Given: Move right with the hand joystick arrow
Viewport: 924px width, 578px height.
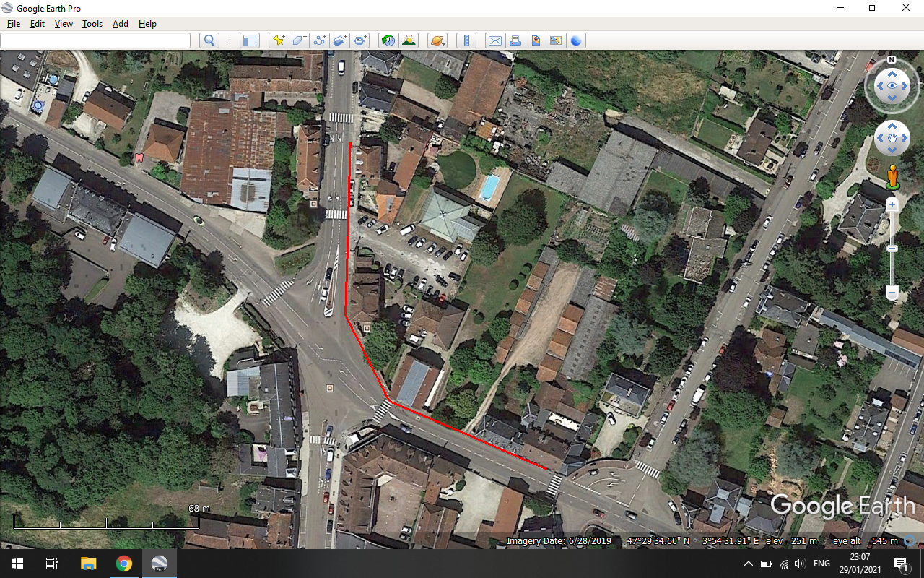Looking at the screenshot, I should click(905, 138).
